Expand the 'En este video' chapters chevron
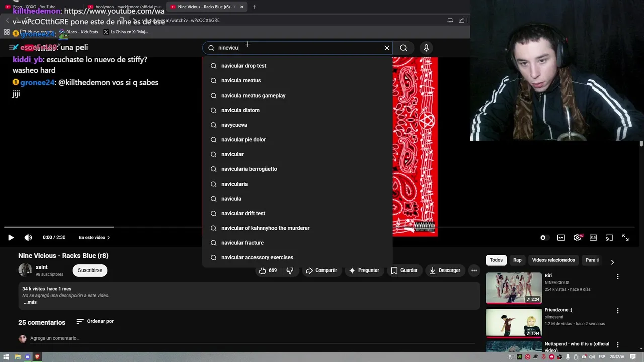Screen dimensions: 644x362 pyautogui.click(x=108, y=238)
